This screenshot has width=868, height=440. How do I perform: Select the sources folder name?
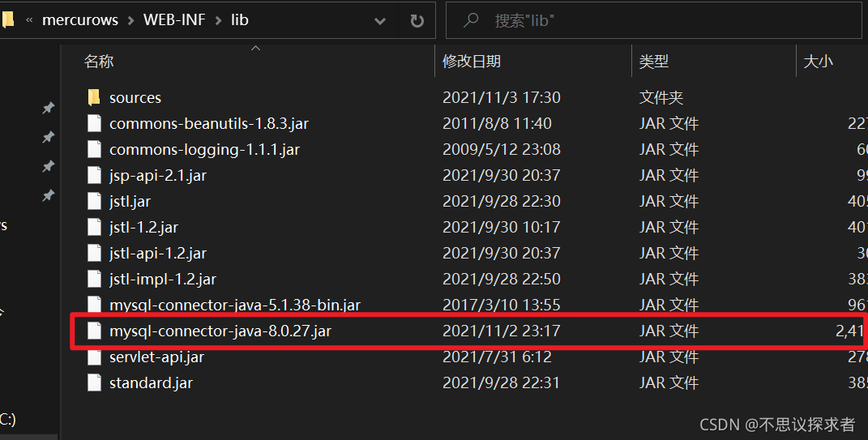pyautogui.click(x=135, y=98)
